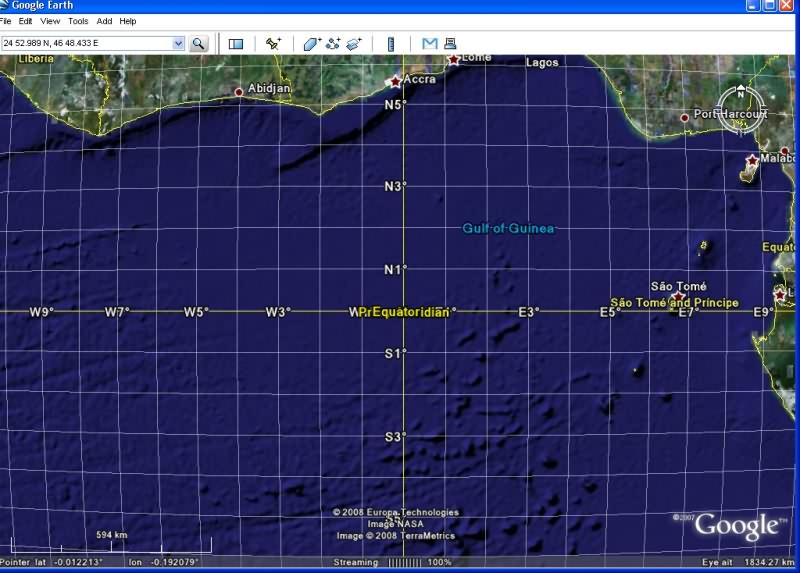Click the Abidjan city dot marker
The width and height of the screenshot is (800, 573).
click(x=239, y=92)
